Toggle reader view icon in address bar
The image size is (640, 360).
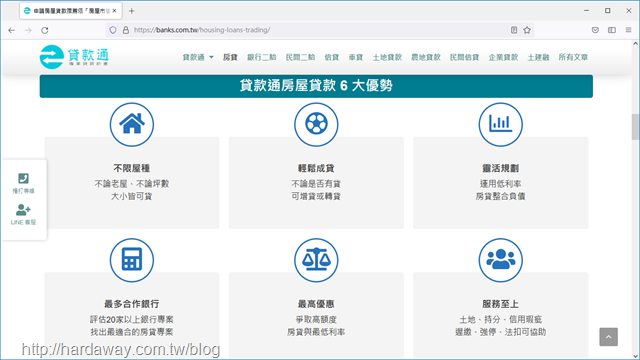pyautogui.click(x=514, y=30)
